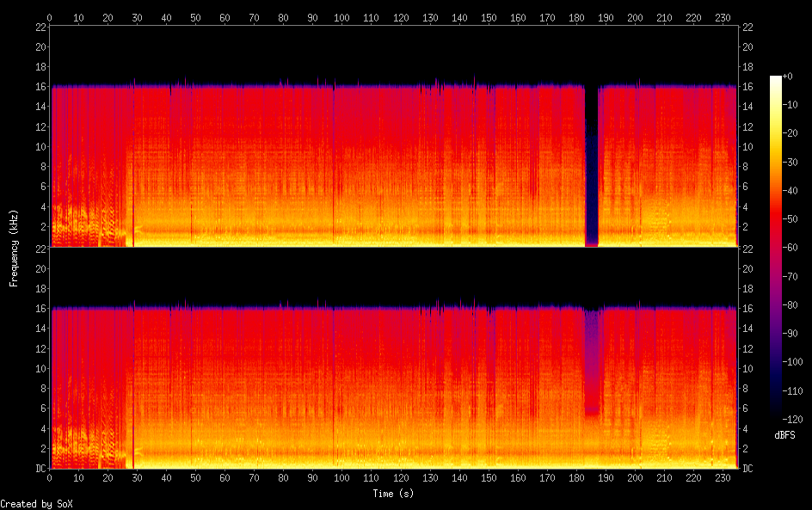Image resolution: width=812 pixels, height=510 pixels.
Task: Click the dBFS label under the color scale
Action: point(784,436)
